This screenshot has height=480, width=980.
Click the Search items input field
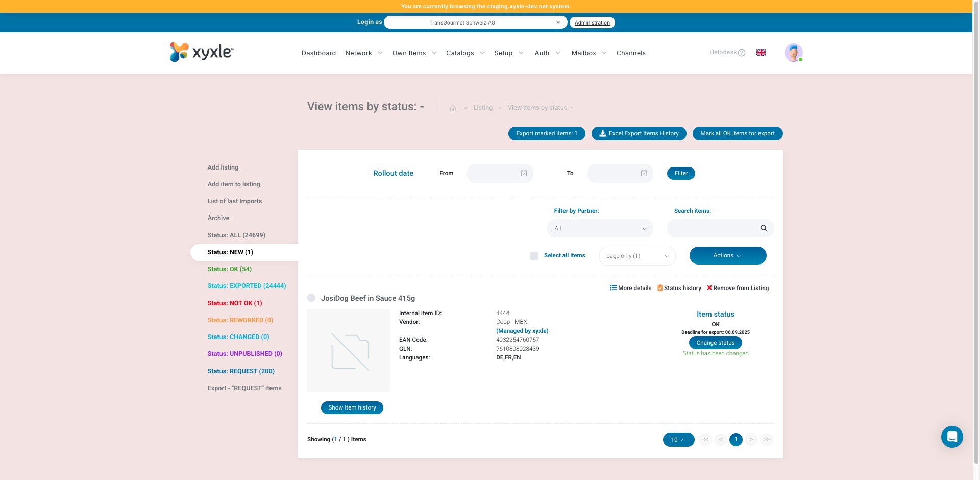(x=713, y=228)
